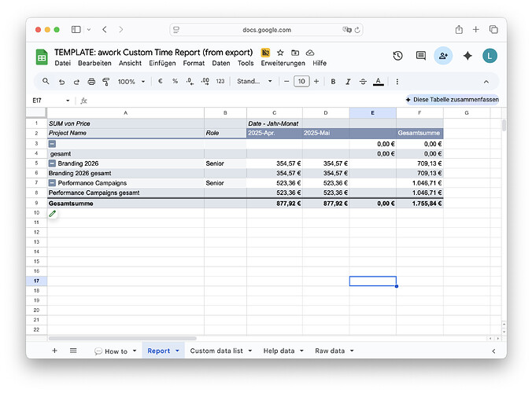The height and width of the screenshot is (393, 532).
Task: Click the yellow offline badge icon
Action: [265, 53]
